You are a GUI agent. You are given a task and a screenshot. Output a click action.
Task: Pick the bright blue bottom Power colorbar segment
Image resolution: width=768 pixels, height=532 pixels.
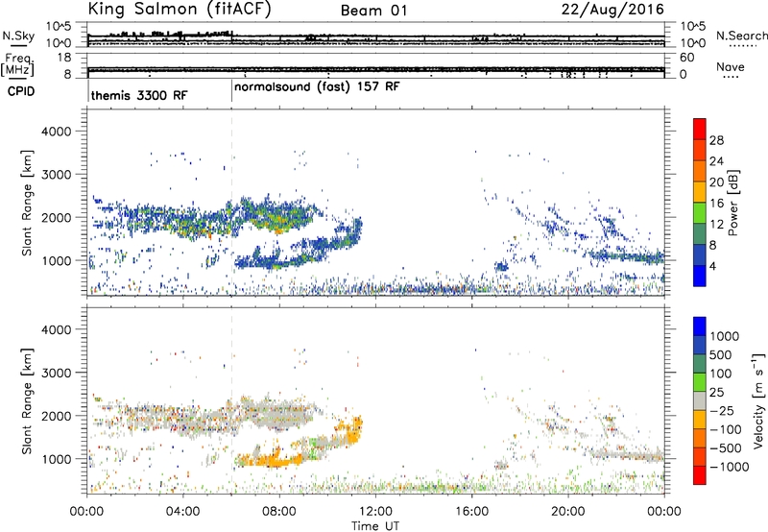click(700, 276)
